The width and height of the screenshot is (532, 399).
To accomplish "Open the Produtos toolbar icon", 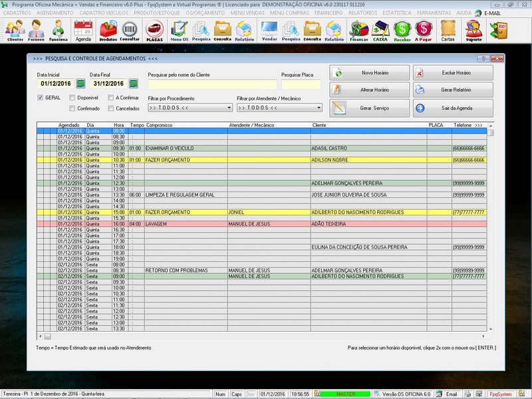I will click(108, 30).
